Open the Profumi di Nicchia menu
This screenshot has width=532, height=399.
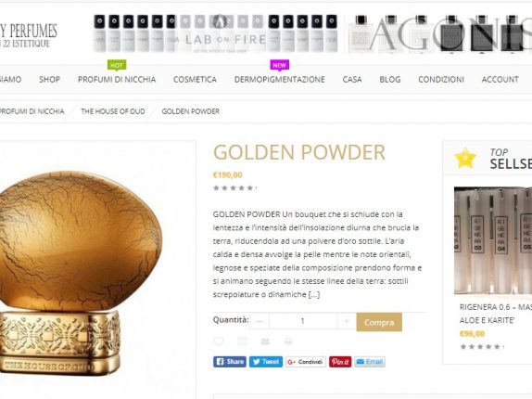(x=117, y=80)
